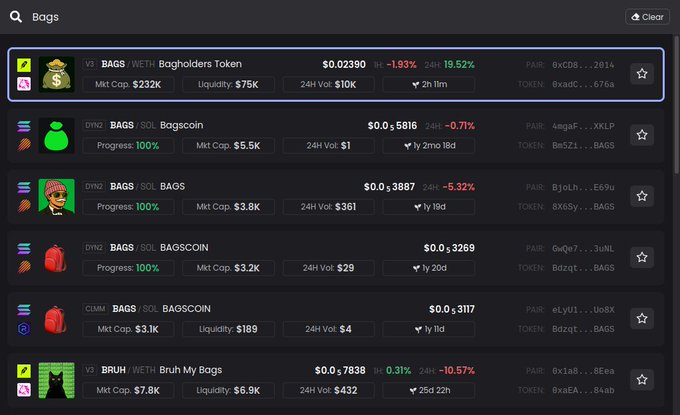The image size is (680, 415).
Task: Click the Liquidity $75K box
Action: (x=228, y=84)
